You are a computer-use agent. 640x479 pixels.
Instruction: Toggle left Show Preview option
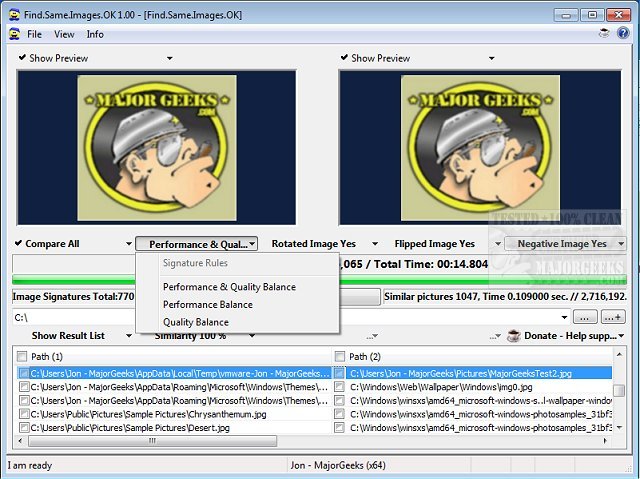click(53, 58)
